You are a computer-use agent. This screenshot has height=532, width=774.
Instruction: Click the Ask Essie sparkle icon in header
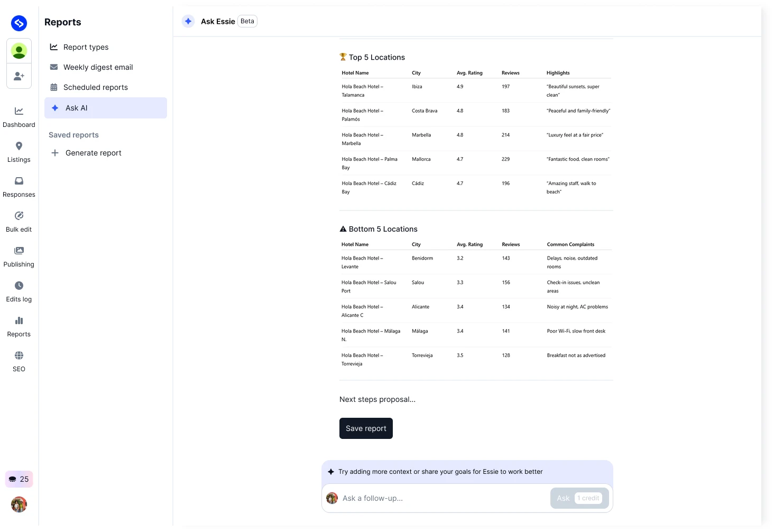(x=188, y=21)
